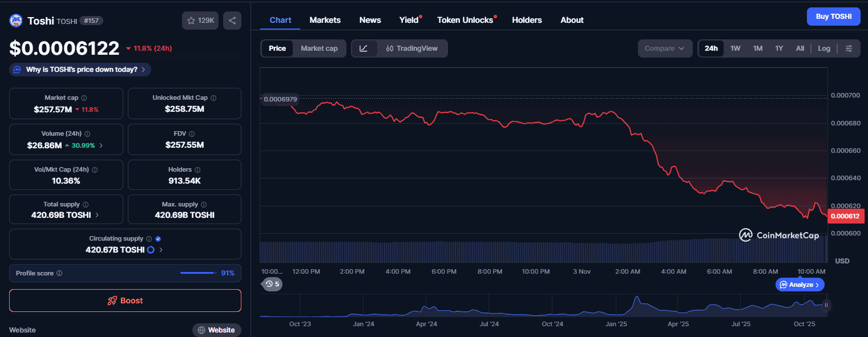The width and height of the screenshot is (868, 337).
Task: Open the Markets tab
Action: point(325,20)
